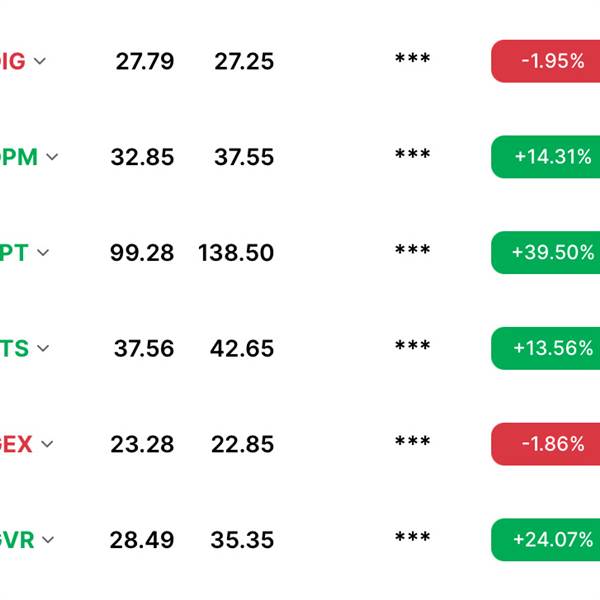Expand the chevron next to the VR ticker
This screenshot has height=600, width=600.
[48, 540]
